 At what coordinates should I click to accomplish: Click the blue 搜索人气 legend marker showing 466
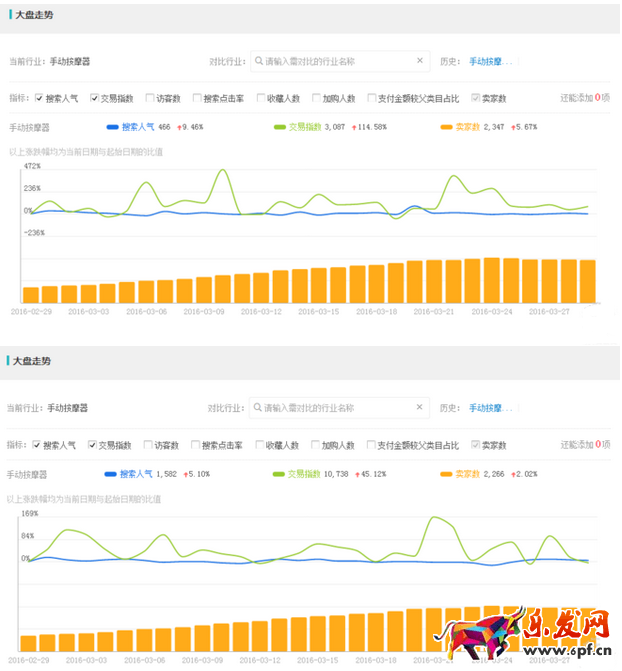coord(112,127)
